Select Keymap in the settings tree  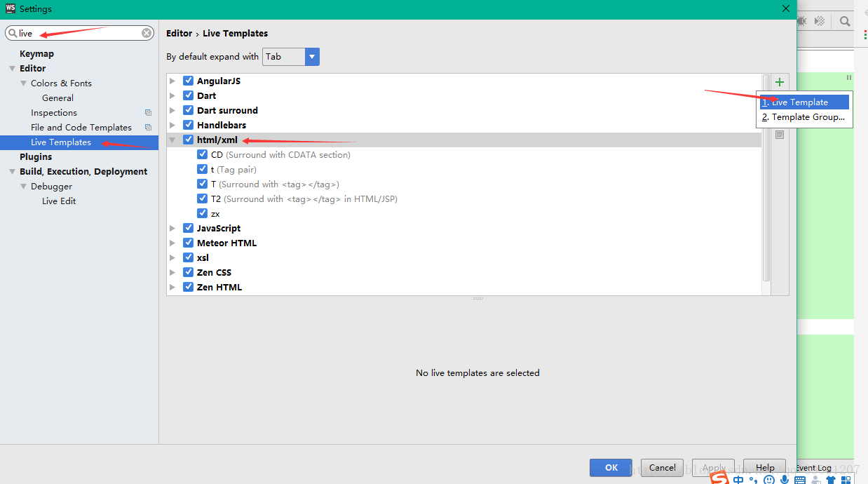point(36,54)
